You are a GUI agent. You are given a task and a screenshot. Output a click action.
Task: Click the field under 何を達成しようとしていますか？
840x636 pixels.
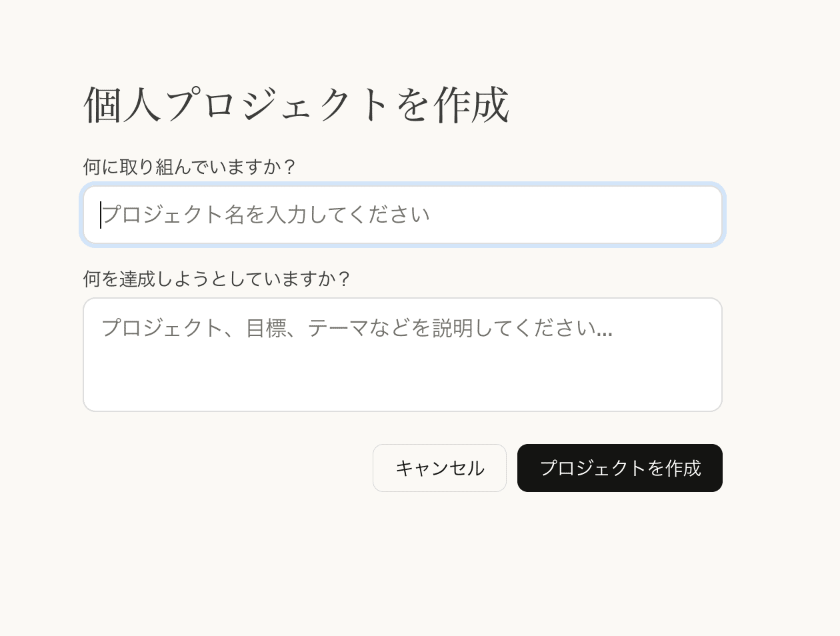point(402,355)
